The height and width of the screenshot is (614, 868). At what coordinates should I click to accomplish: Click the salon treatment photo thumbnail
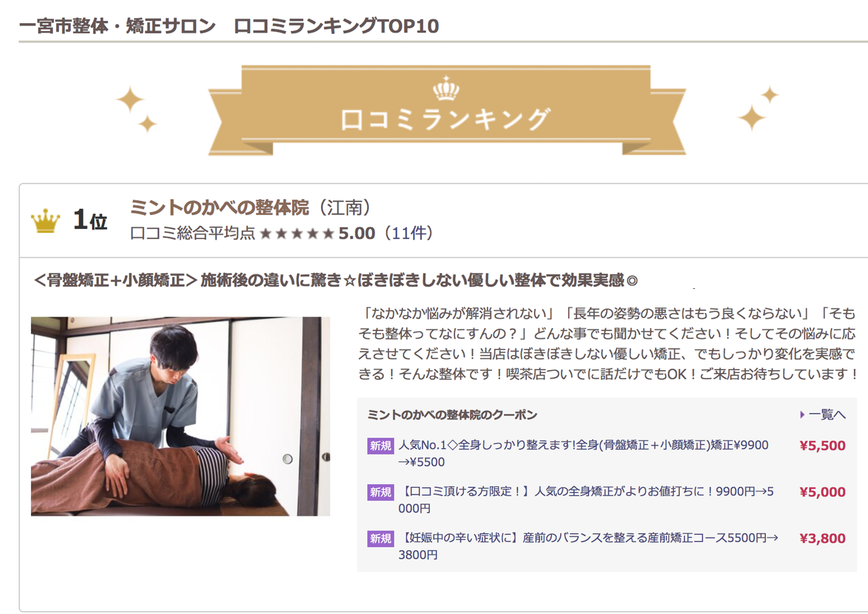click(x=180, y=416)
